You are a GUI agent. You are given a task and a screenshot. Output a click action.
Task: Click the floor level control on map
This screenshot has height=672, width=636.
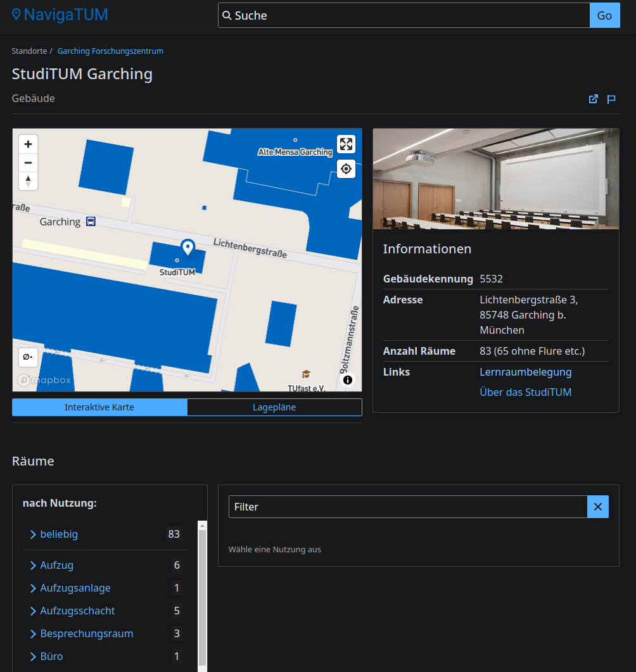pyautogui.click(x=28, y=357)
